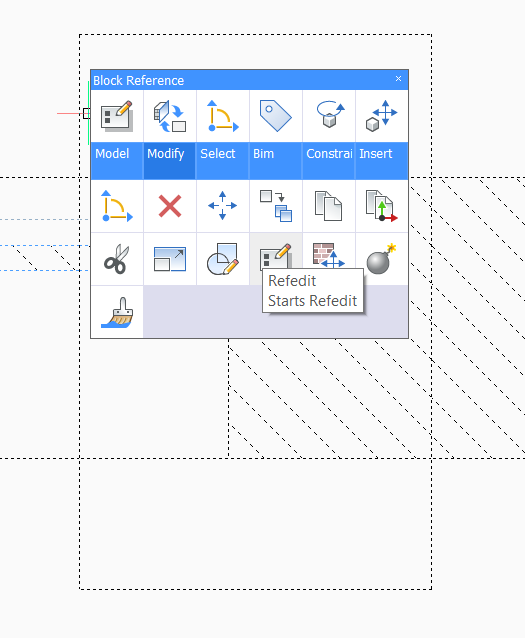
Task: Click the Block Reference title bar
Action: (x=249, y=80)
